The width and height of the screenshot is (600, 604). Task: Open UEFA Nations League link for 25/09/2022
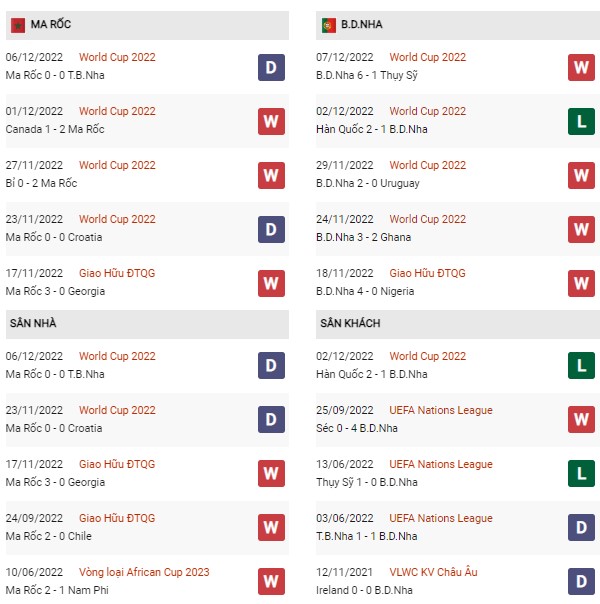(441, 410)
